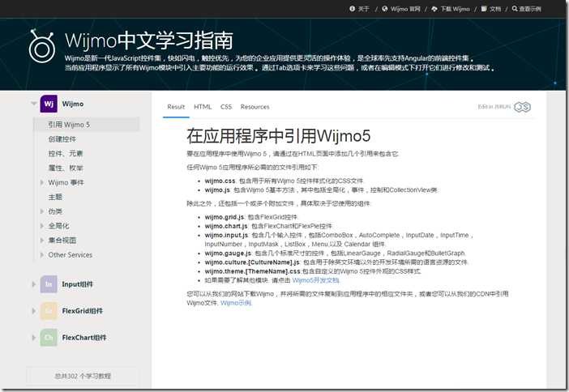Select 控件、元素 in sidebar
The width and height of the screenshot is (569, 392).
click(66, 153)
